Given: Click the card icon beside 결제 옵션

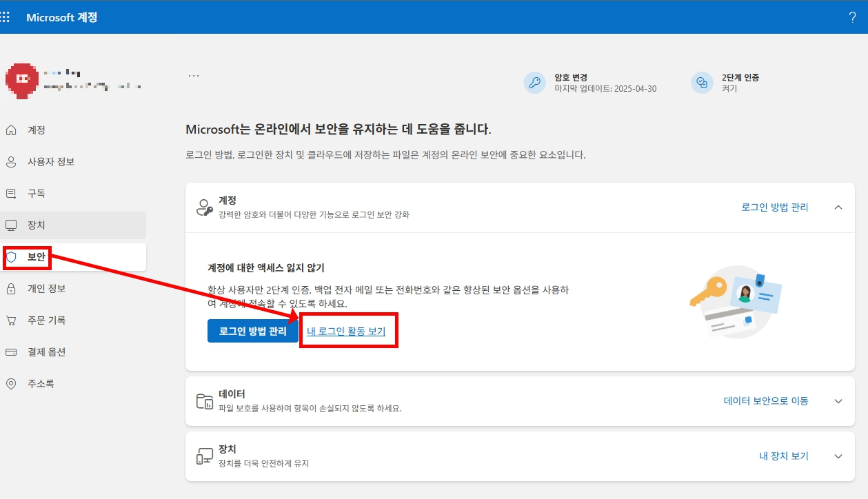Looking at the screenshot, I should pyautogui.click(x=11, y=352).
